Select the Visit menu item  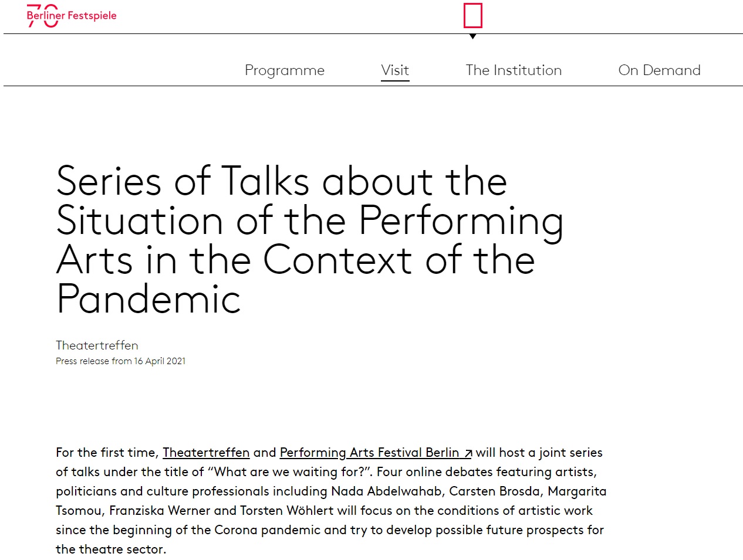pos(395,70)
